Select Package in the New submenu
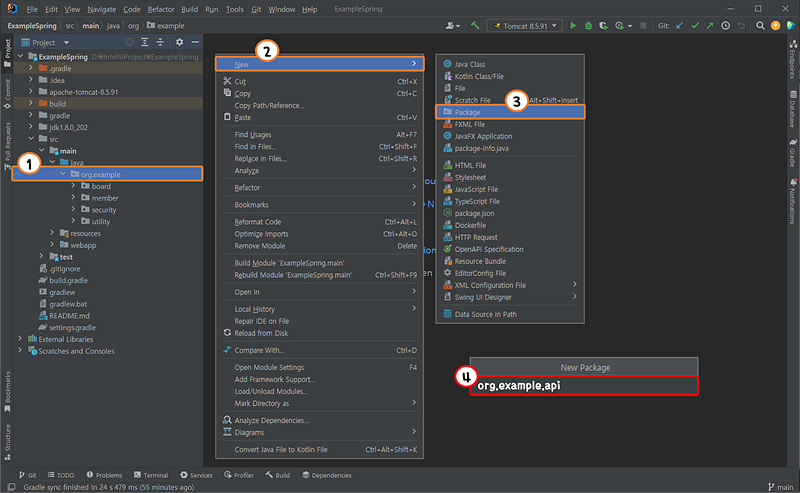This screenshot has width=800, height=493. pos(510,112)
